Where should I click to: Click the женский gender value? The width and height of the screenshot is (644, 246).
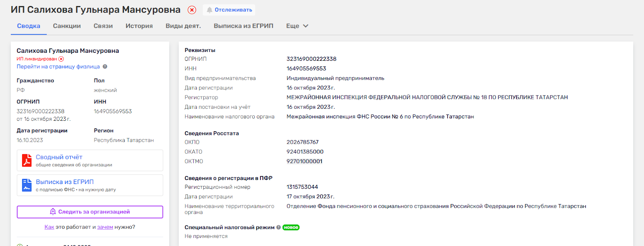click(x=105, y=90)
